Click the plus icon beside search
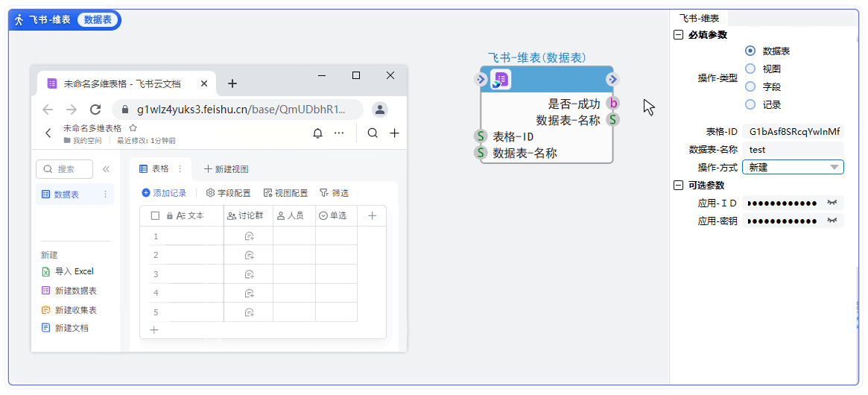 [x=394, y=133]
